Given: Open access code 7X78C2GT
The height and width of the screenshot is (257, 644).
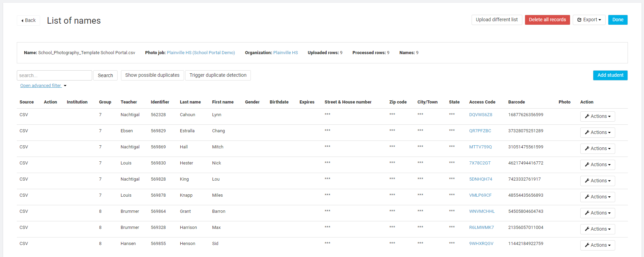Looking at the screenshot, I should 480,163.
